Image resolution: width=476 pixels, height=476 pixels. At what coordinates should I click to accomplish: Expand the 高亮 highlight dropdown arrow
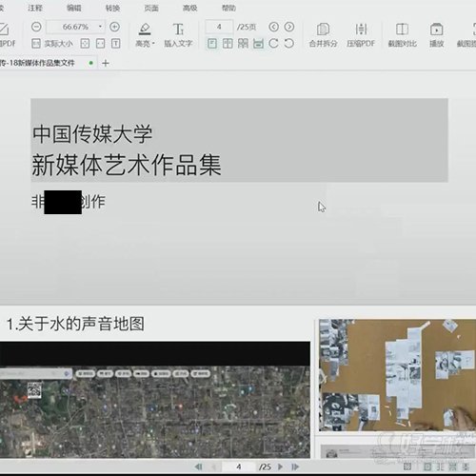[153, 44]
